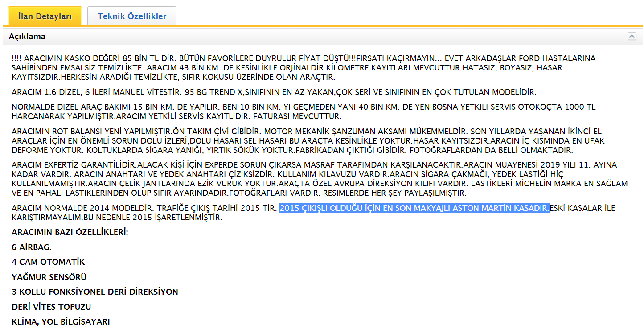Viewport: 644px width, 329px height.
Task: Click the highlighted ASTON MARTIN KASADIR sentence
Action: click(414, 208)
